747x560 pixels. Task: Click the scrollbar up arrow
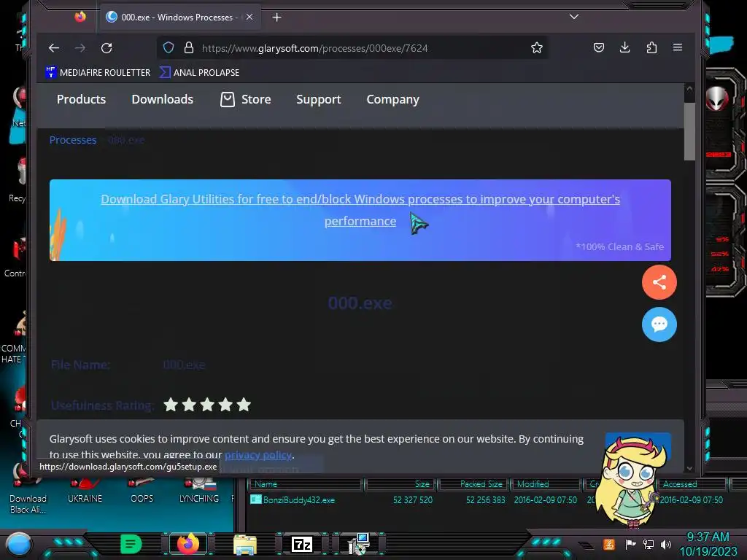689,89
